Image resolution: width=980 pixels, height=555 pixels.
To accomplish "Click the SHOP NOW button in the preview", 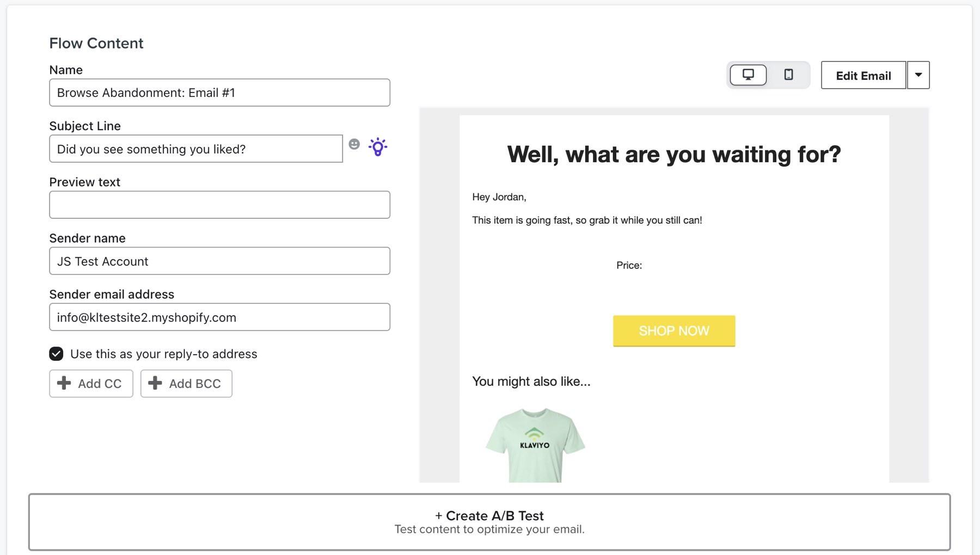I will (x=673, y=330).
